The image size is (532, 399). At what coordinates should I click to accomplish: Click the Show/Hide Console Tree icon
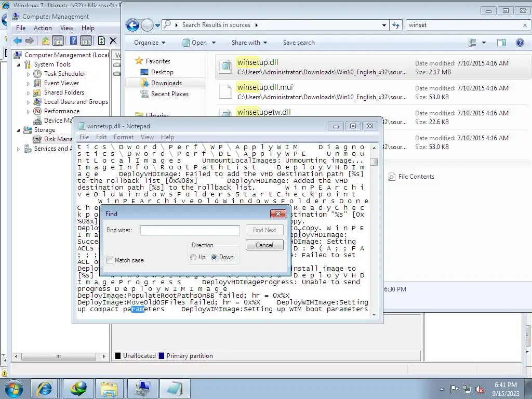pos(58,41)
